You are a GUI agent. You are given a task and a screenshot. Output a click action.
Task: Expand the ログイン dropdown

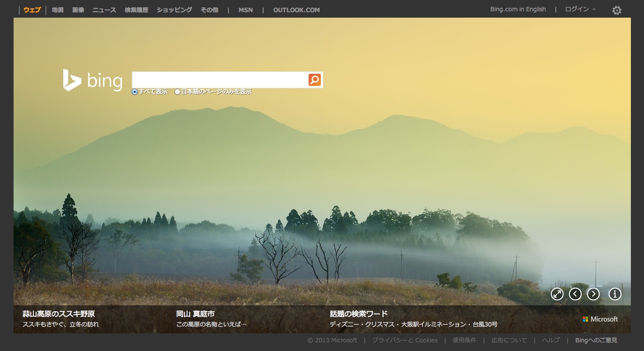[580, 9]
